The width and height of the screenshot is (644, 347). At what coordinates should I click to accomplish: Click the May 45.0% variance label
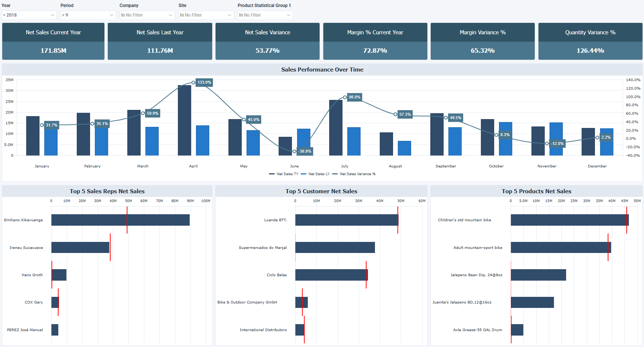coord(254,120)
